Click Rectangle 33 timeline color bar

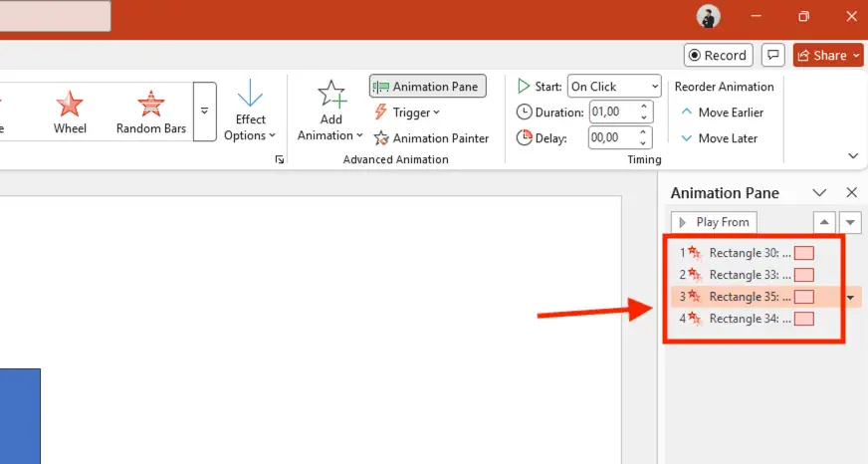(x=804, y=275)
